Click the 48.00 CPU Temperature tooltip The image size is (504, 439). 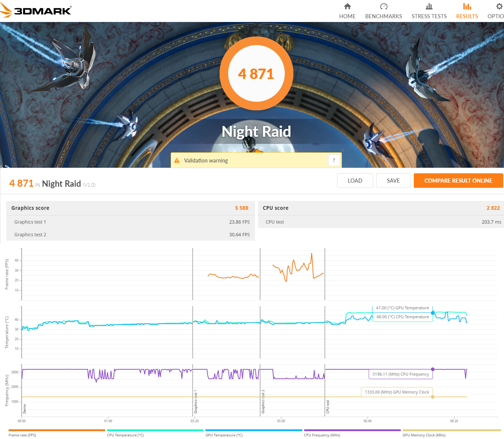[403, 317]
